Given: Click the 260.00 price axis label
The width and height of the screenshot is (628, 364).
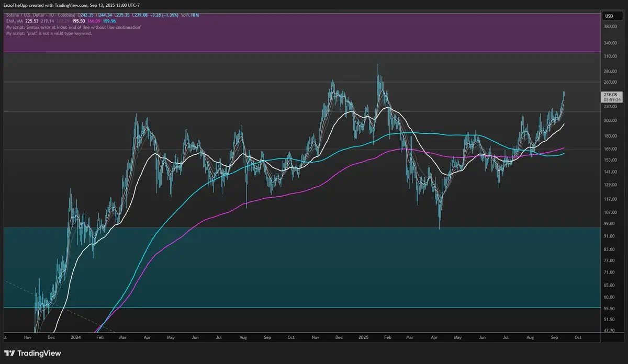Looking at the screenshot, I should (610, 82).
